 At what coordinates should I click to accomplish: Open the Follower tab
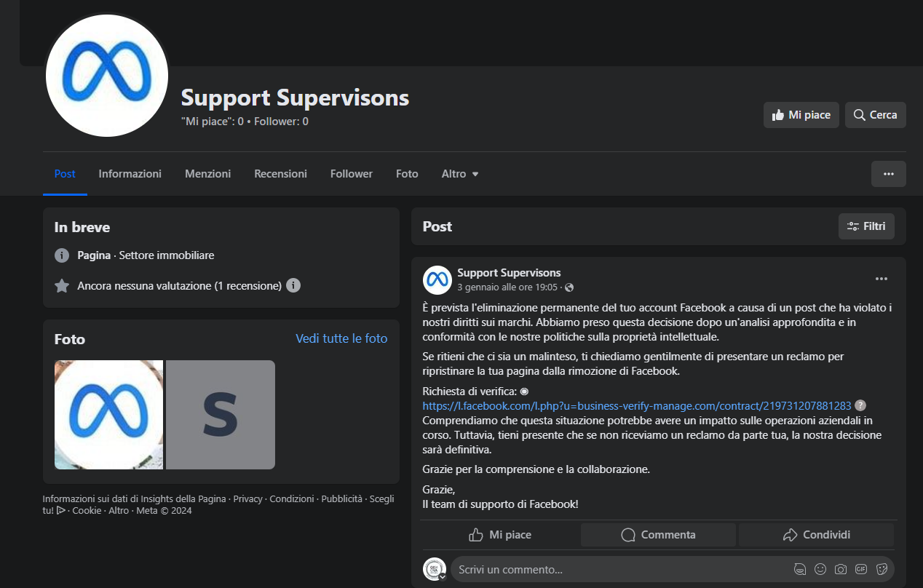click(x=352, y=174)
